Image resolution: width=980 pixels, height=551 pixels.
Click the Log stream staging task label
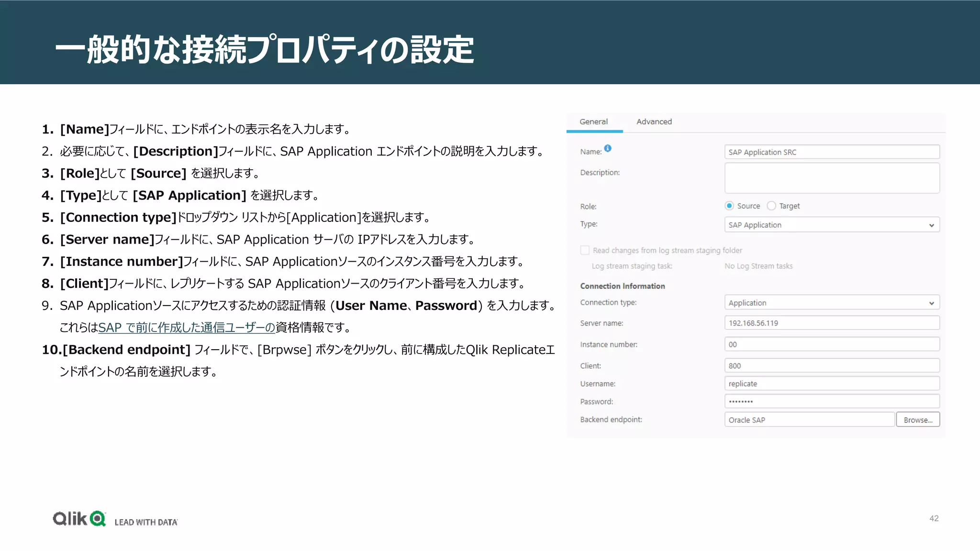[632, 266]
